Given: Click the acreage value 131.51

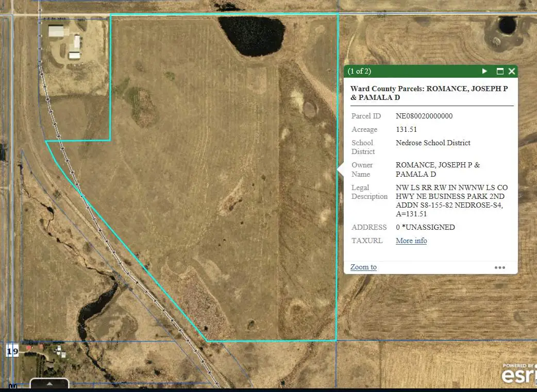Looking at the screenshot, I should click(x=406, y=129).
